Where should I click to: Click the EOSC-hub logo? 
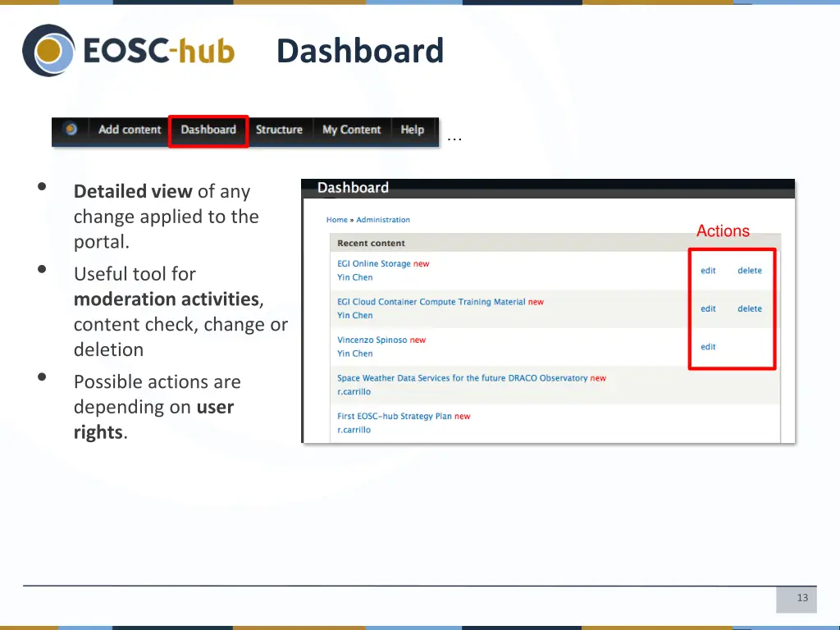point(129,50)
